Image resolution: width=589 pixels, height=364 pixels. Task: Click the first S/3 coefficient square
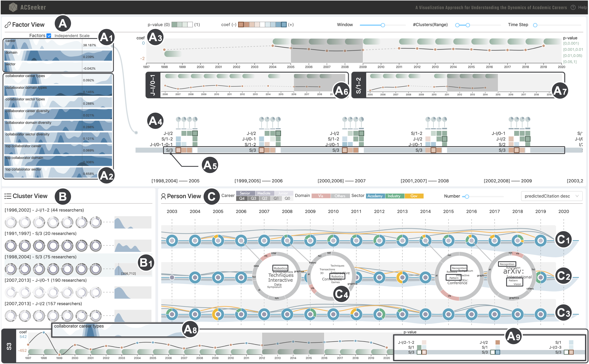click(178, 150)
